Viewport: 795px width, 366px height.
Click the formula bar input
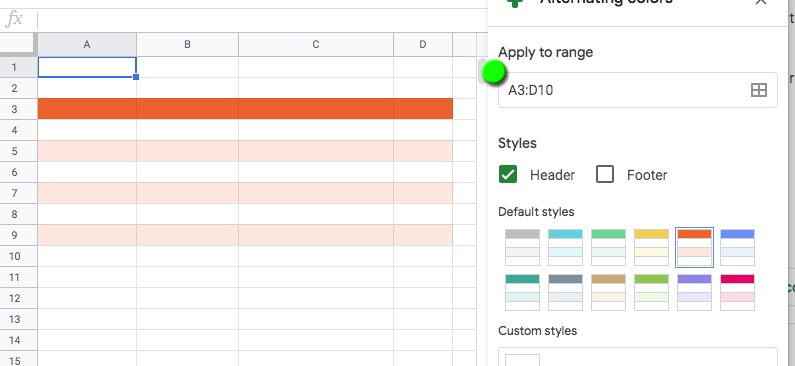click(x=262, y=19)
